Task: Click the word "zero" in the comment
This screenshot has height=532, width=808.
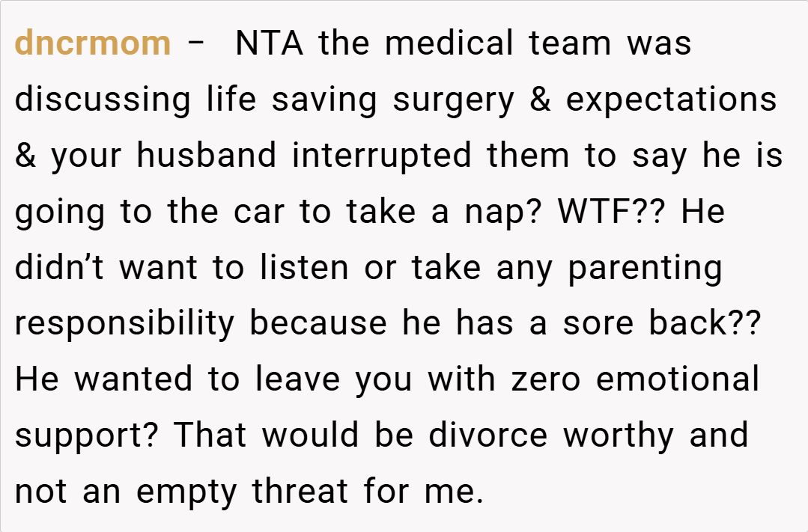Action: tap(546, 379)
